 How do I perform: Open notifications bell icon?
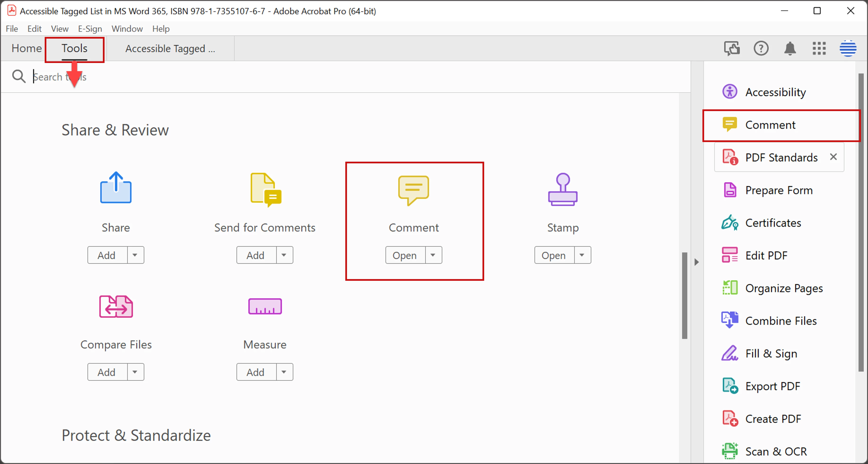coord(790,49)
